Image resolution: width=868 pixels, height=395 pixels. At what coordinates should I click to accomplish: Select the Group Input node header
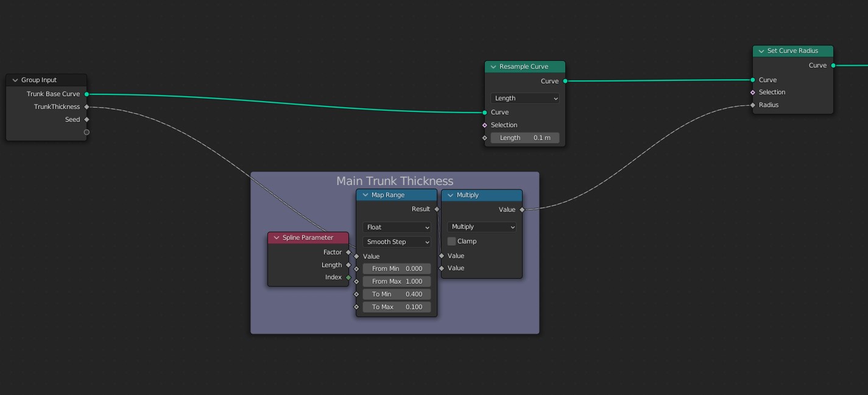(x=46, y=80)
